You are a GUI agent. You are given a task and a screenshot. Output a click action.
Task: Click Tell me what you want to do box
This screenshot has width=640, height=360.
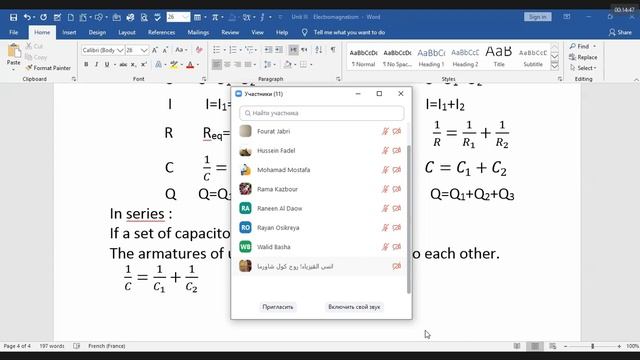[349, 32]
